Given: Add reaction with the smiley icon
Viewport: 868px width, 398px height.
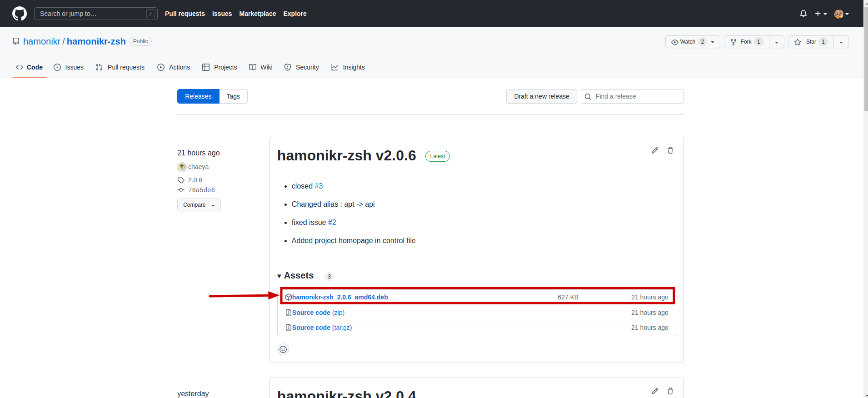Looking at the screenshot, I should 283,349.
